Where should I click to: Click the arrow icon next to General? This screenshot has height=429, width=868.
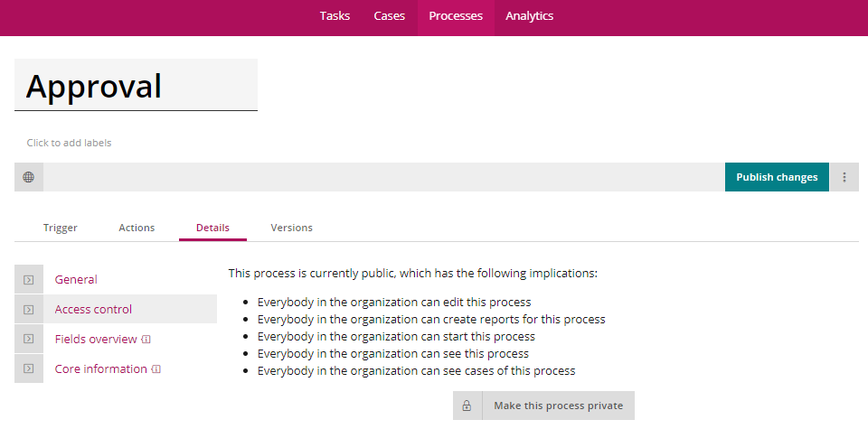click(x=29, y=280)
